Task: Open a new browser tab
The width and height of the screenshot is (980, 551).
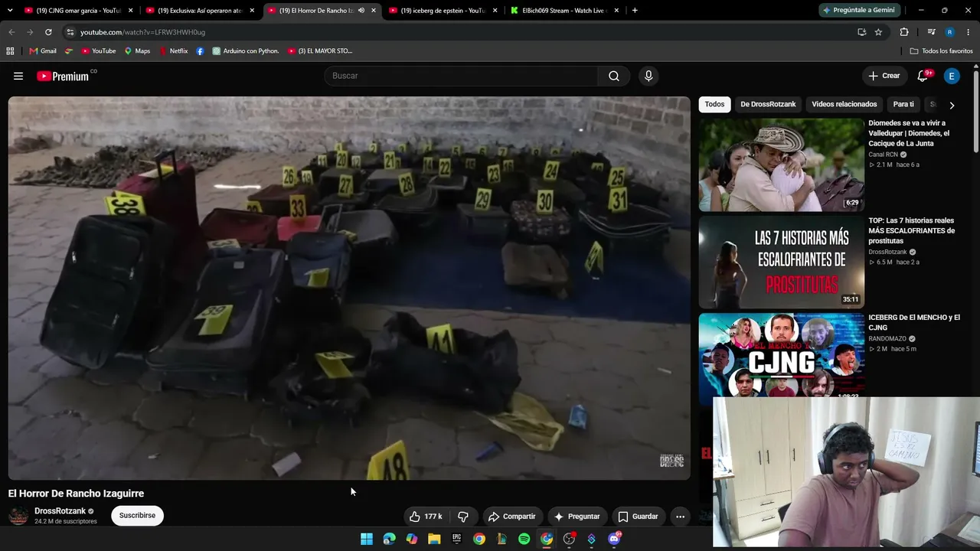Action: tap(635, 11)
